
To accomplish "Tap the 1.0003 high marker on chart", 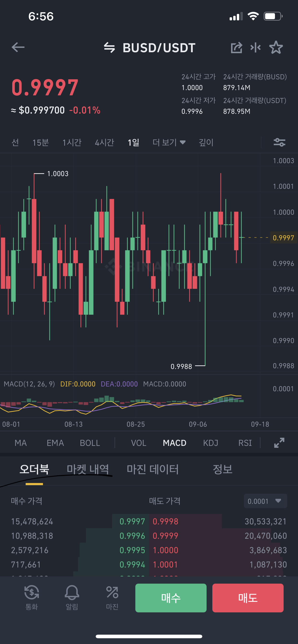I will (x=58, y=174).
